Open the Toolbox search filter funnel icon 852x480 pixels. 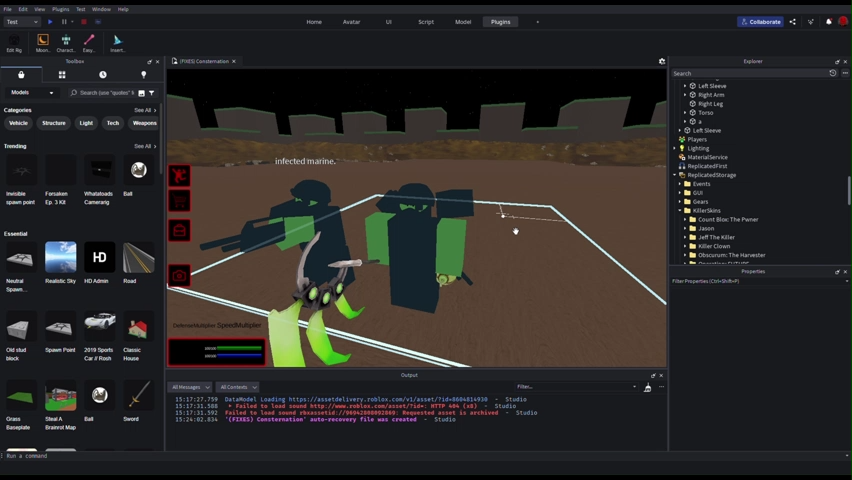(152, 93)
